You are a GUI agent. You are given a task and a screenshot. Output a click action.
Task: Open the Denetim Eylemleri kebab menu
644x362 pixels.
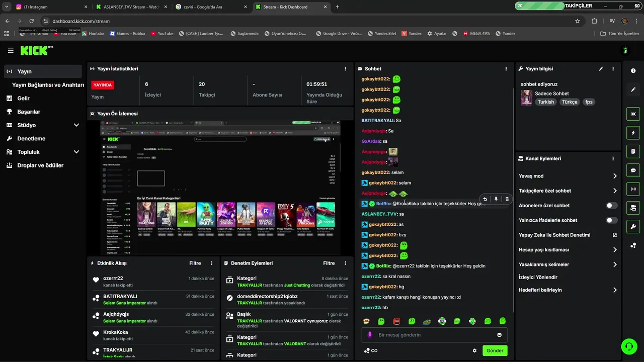345,263
